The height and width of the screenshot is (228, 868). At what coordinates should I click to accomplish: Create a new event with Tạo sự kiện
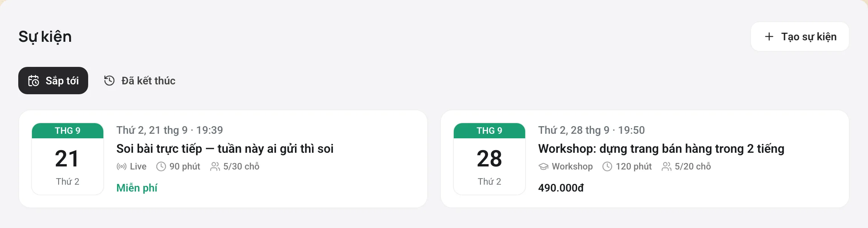point(800,36)
